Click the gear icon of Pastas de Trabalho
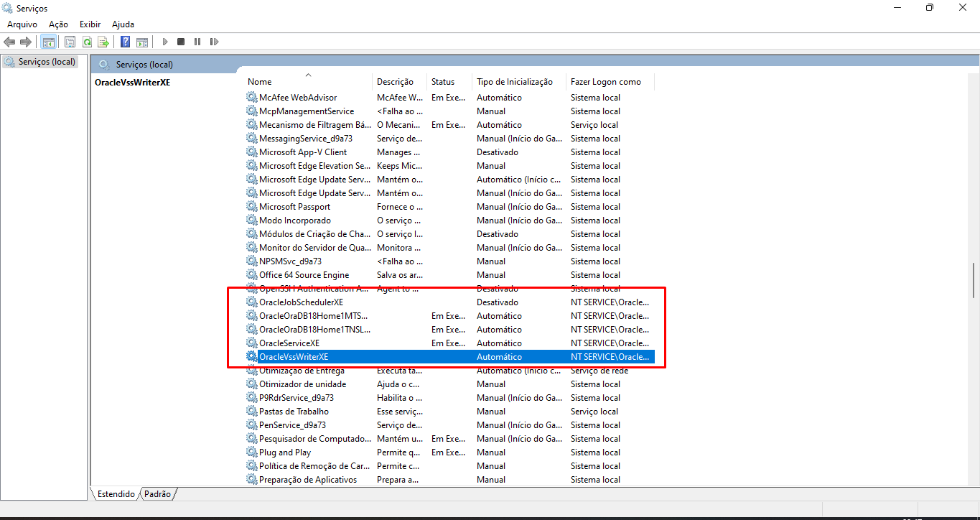Image resolution: width=980 pixels, height=520 pixels. point(251,412)
